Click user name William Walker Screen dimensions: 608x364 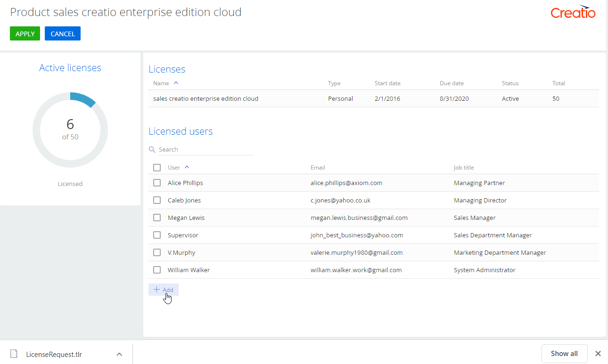tap(189, 270)
